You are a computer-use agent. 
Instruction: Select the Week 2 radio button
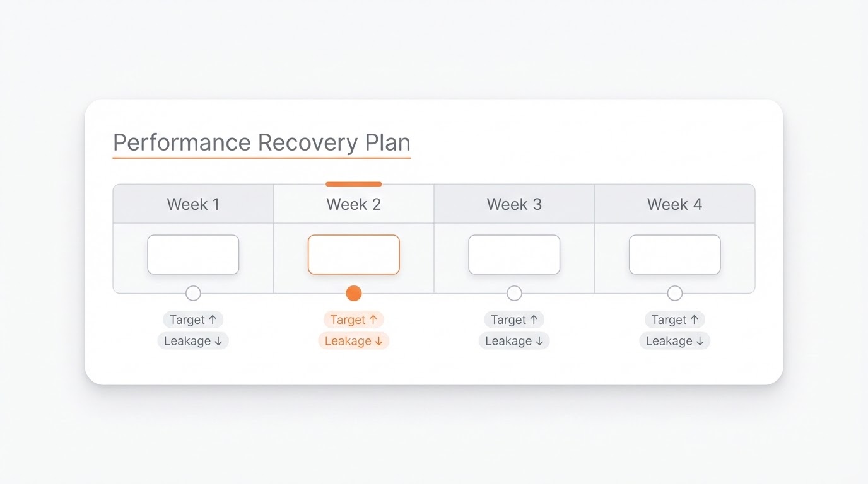tap(354, 293)
